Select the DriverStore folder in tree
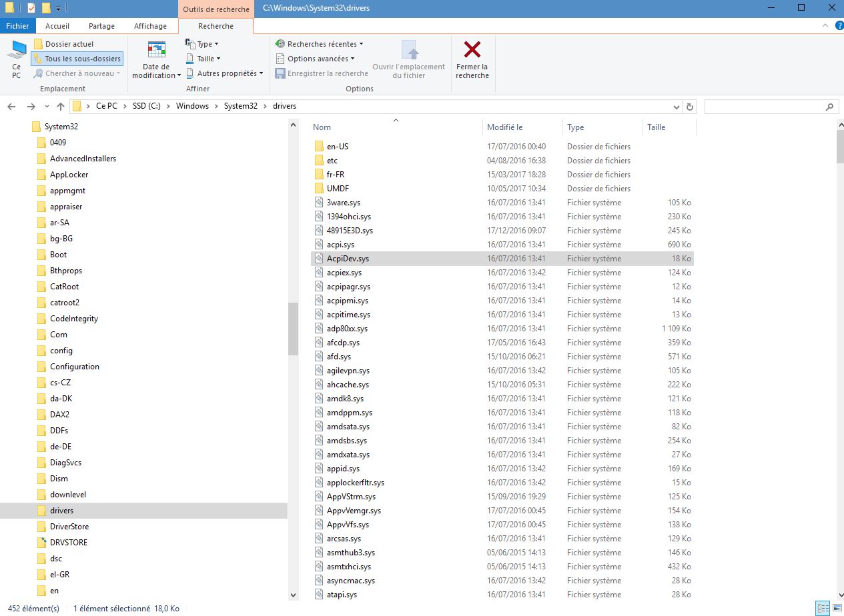Image resolution: width=844 pixels, height=616 pixels. tap(69, 527)
